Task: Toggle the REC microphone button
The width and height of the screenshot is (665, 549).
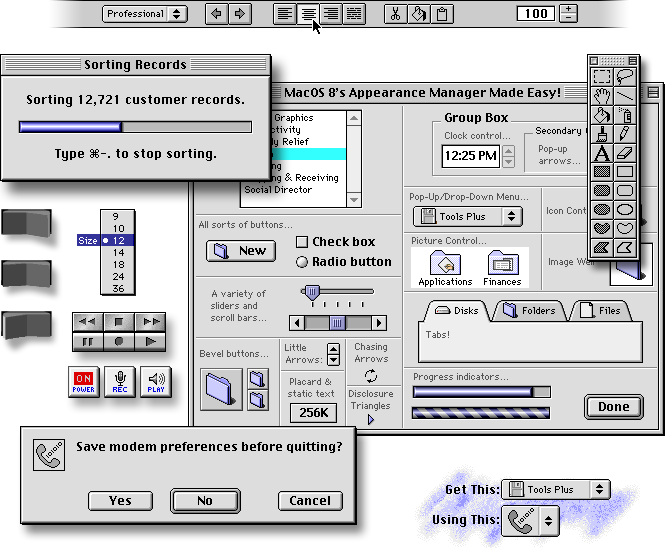Action: click(120, 382)
